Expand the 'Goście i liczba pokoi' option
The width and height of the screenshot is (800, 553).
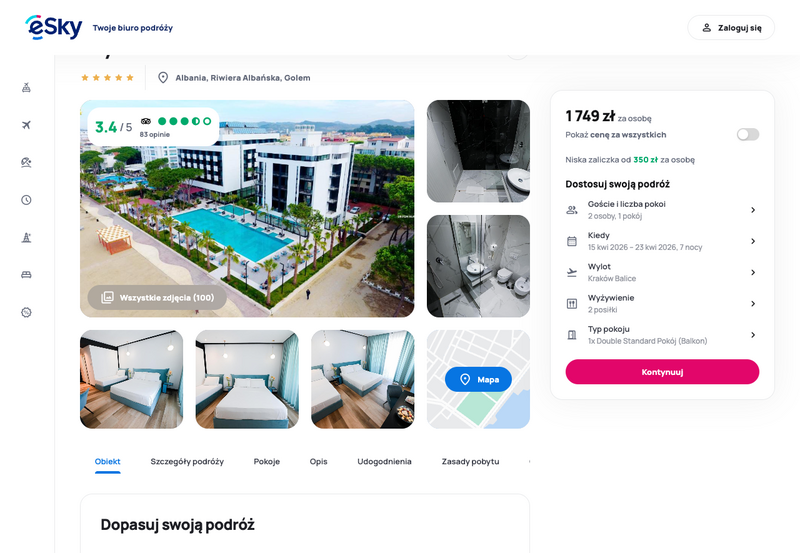[662, 210]
